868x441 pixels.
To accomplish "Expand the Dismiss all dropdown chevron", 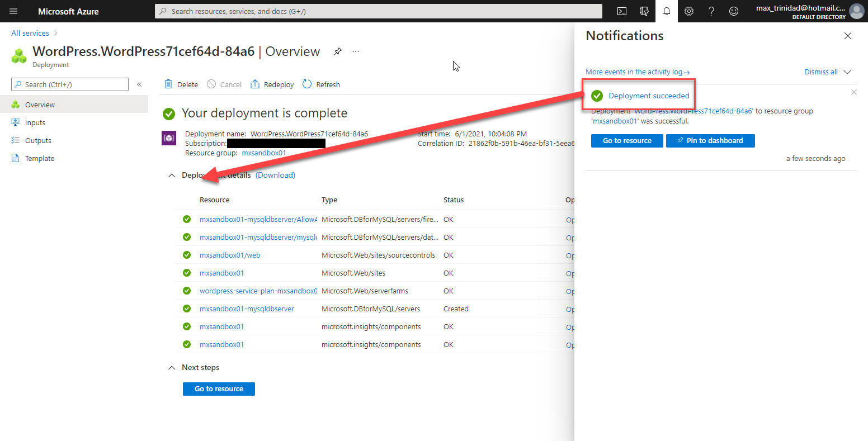I will (x=847, y=72).
